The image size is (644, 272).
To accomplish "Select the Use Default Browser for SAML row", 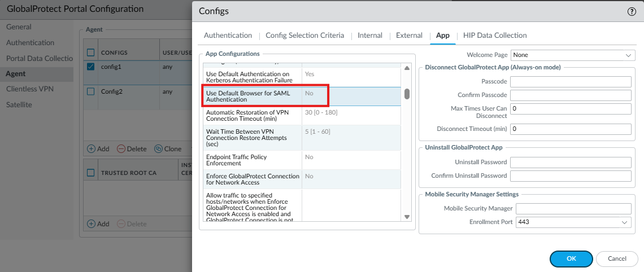I will point(253,96).
